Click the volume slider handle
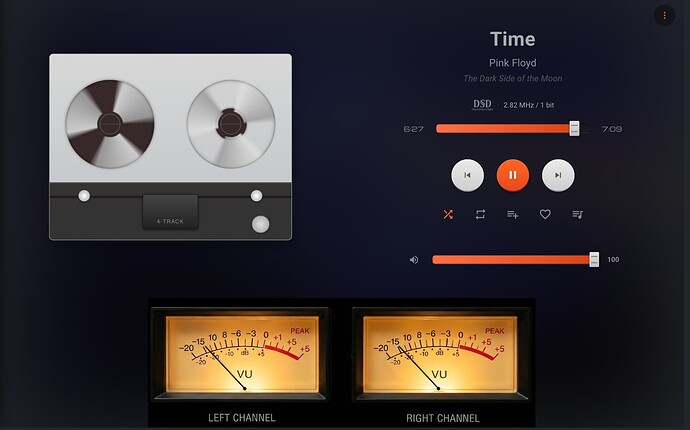Image resolution: width=690 pixels, height=430 pixels. coord(594,260)
